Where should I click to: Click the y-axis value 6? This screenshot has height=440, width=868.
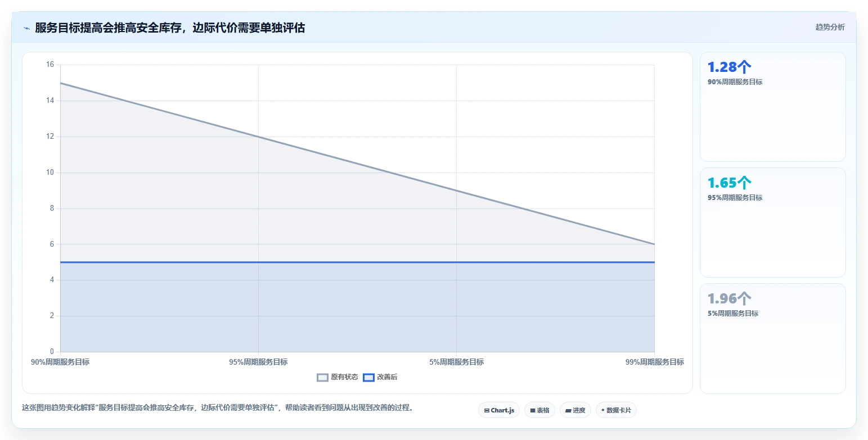[51, 244]
